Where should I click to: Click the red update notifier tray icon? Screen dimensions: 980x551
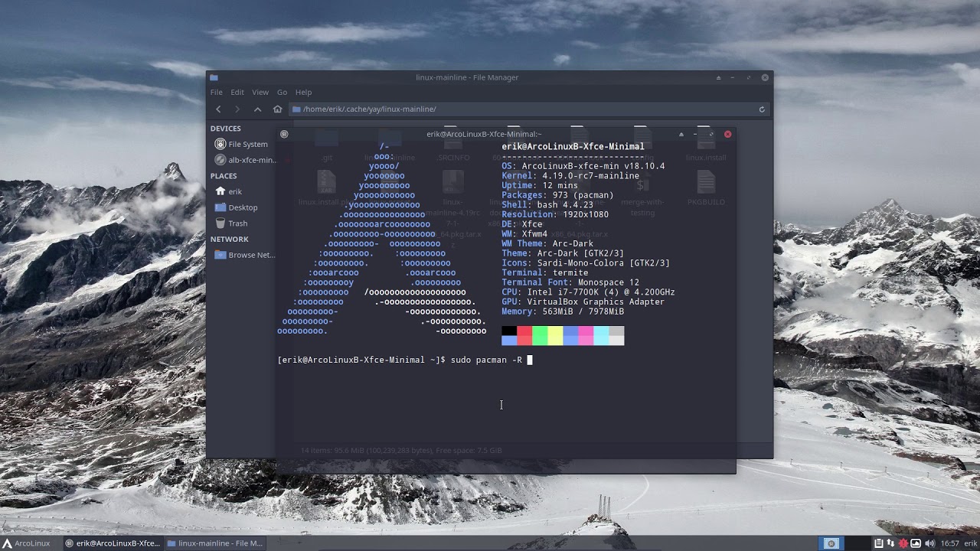pos(903,543)
